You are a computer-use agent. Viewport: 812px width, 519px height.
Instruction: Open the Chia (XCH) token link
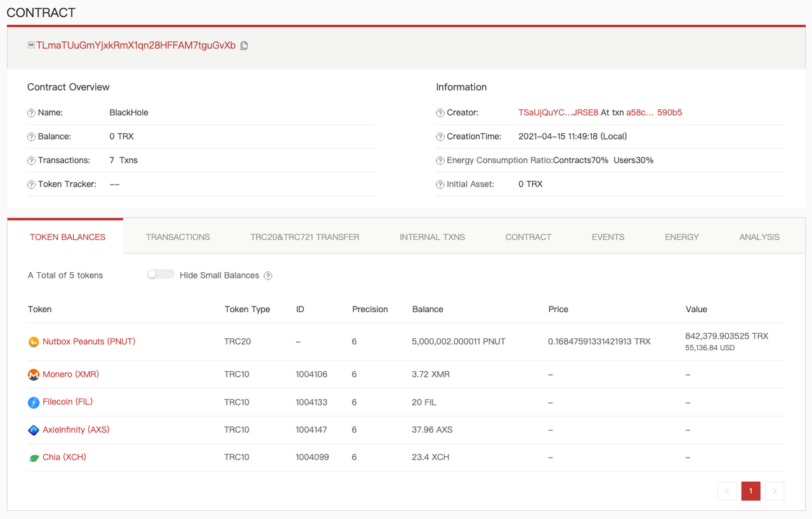[64, 457]
